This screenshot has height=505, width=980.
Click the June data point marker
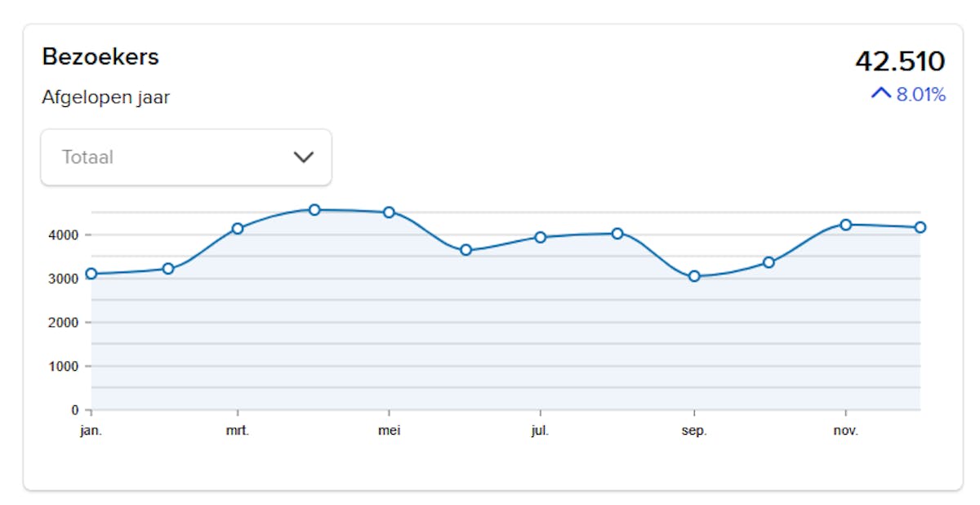point(465,250)
